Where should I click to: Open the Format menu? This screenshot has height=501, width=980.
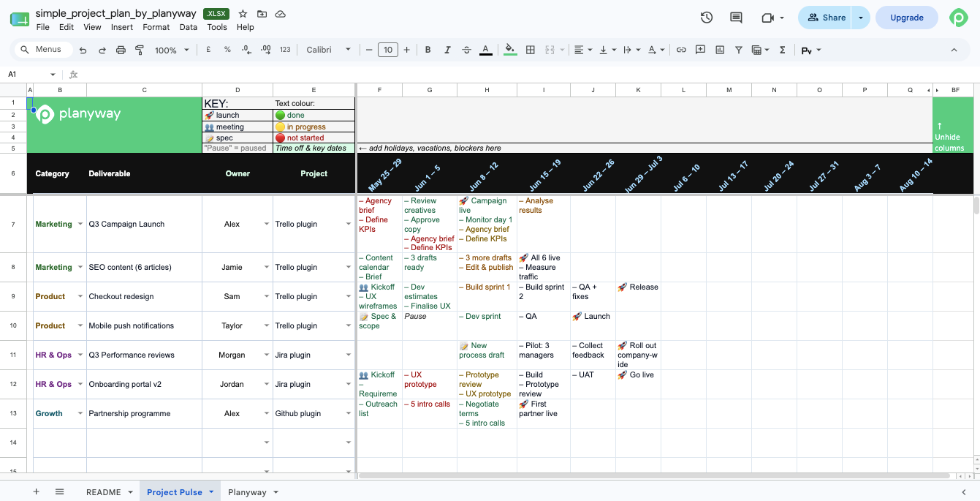[x=156, y=27]
